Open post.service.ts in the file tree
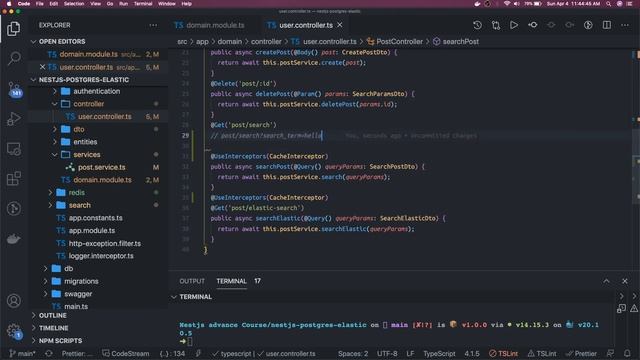 pos(102,167)
